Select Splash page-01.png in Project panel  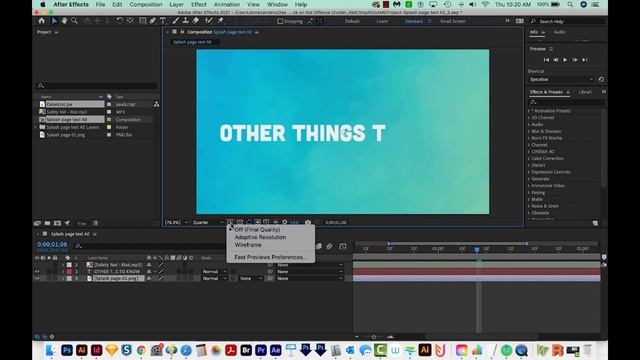(66, 135)
